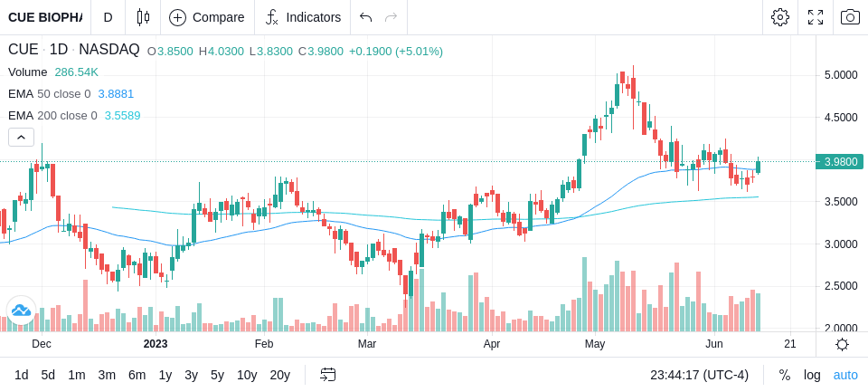The width and height of the screenshot is (868, 392).
Task: Click the Dec label on time axis
Action: (42, 344)
